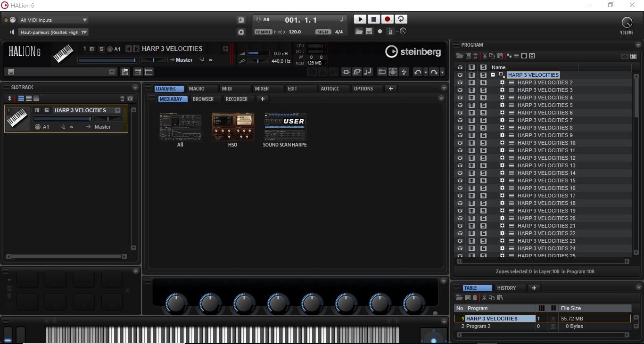
Task: Expand the HARP 3 VELOCITIES 2 layer
Action: click(x=503, y=82)
